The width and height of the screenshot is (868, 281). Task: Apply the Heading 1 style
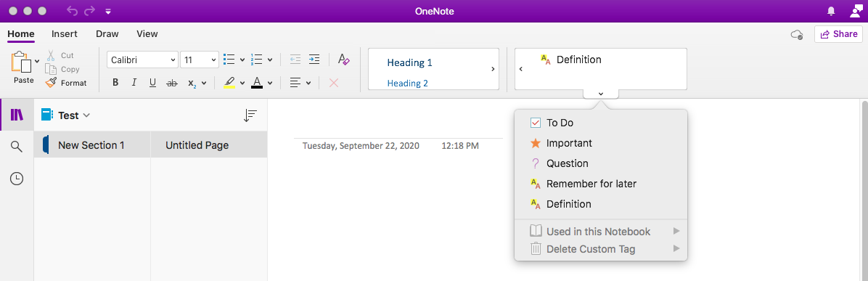pyautogui.click(x=409, y=62)
